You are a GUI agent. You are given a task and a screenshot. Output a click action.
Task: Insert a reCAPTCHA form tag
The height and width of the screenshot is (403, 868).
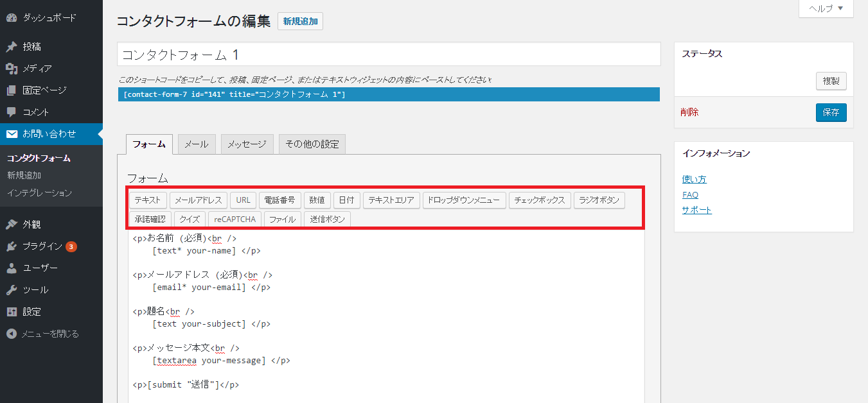[x=235, y=218]
